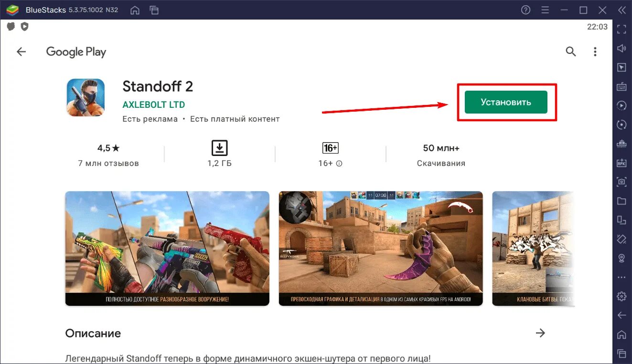Screen dimensions: 632x364
Task: Go back using the Google Play arrow
Action: pyautogui.click(x=21, y=52)
